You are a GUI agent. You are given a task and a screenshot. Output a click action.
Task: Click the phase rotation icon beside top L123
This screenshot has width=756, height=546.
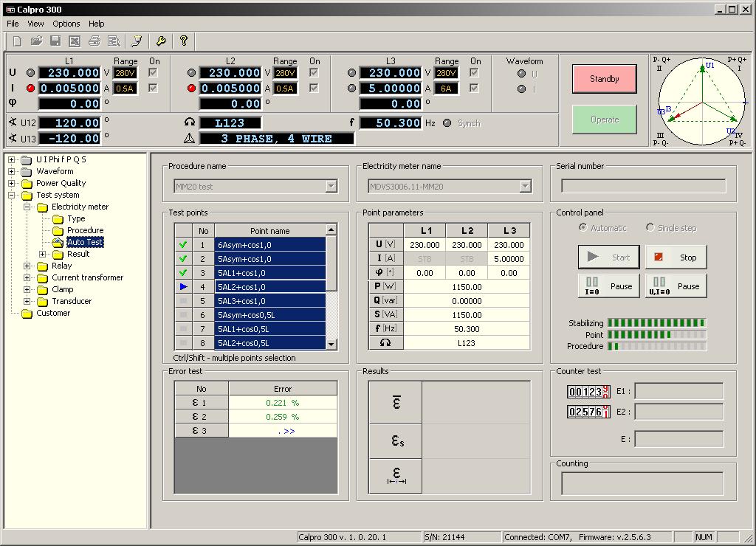coord(190,122)
